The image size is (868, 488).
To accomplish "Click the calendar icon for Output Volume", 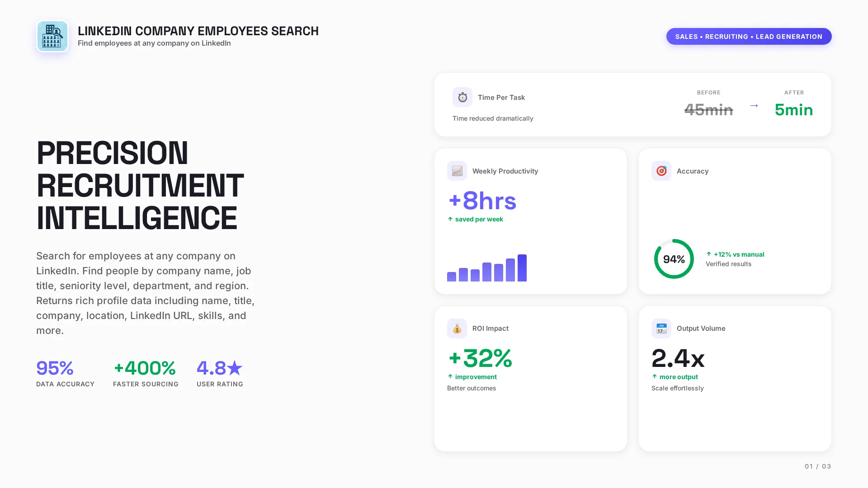I will (661, 328).
